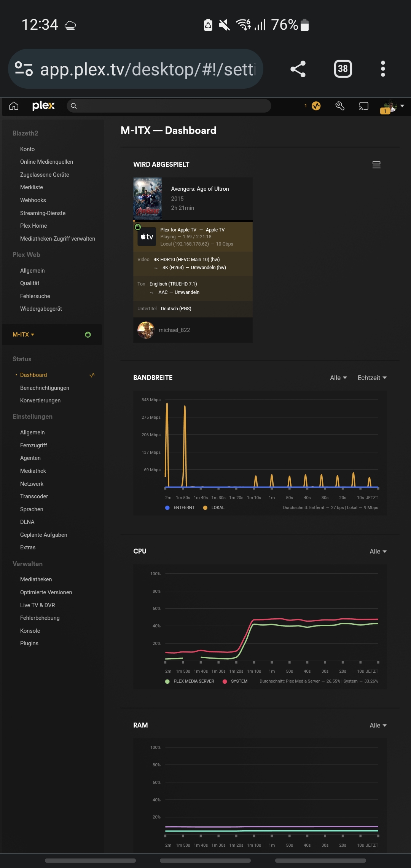Open Optimierte Versionen page
Screen dimensions: 411x868
(x=46, y=592)
